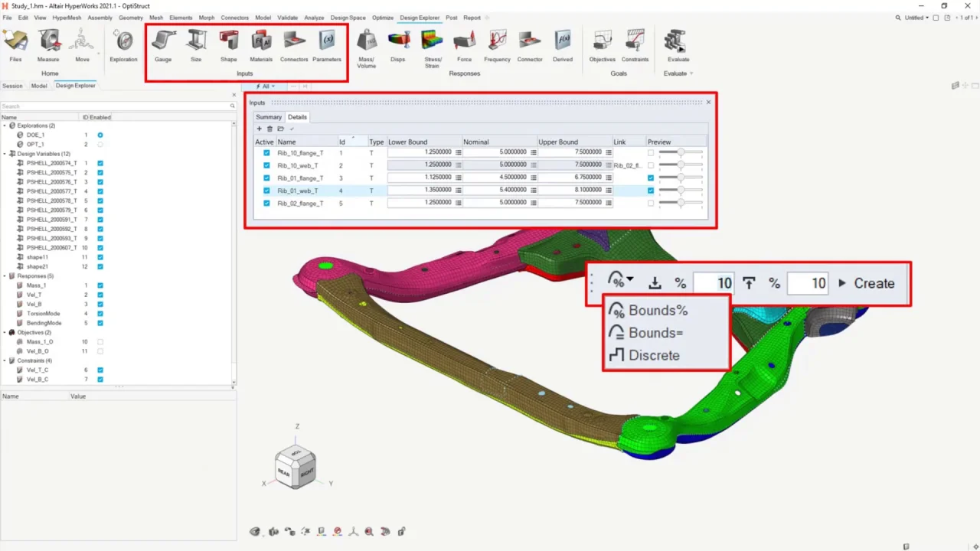Click the Rib_10_flange_T preview slider
The image size is (980, 551).
681,153
